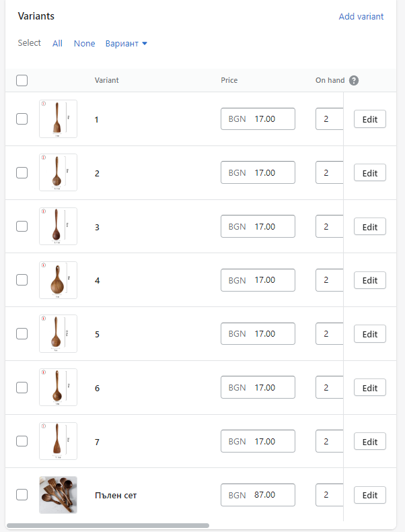Check the checkbox for variant 3
405x532 pixels.
[22, 226]
